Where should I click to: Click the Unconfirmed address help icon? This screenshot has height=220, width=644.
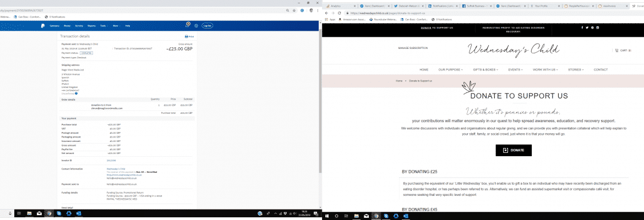(77, 94)
